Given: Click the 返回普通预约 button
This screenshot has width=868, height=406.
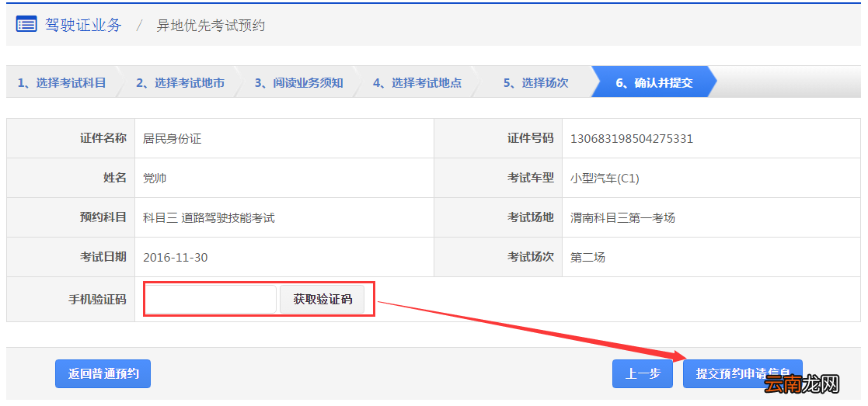Looking at the screenshot, I should 103,374.
